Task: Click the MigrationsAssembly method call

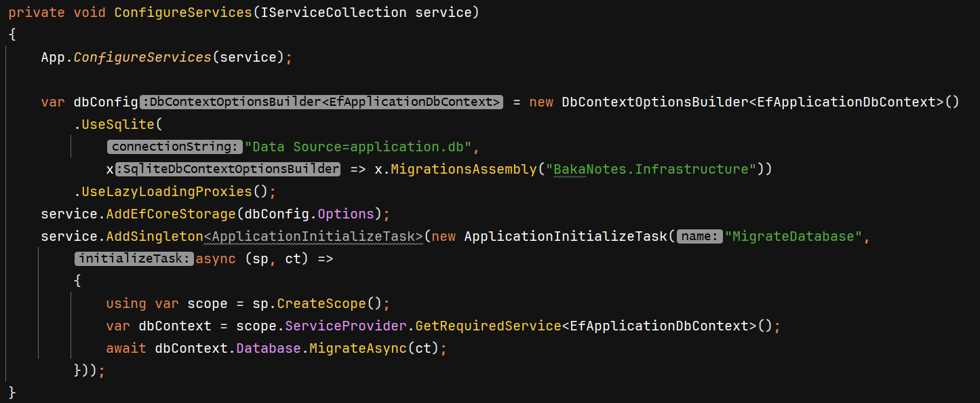Action: coord(463,169)
